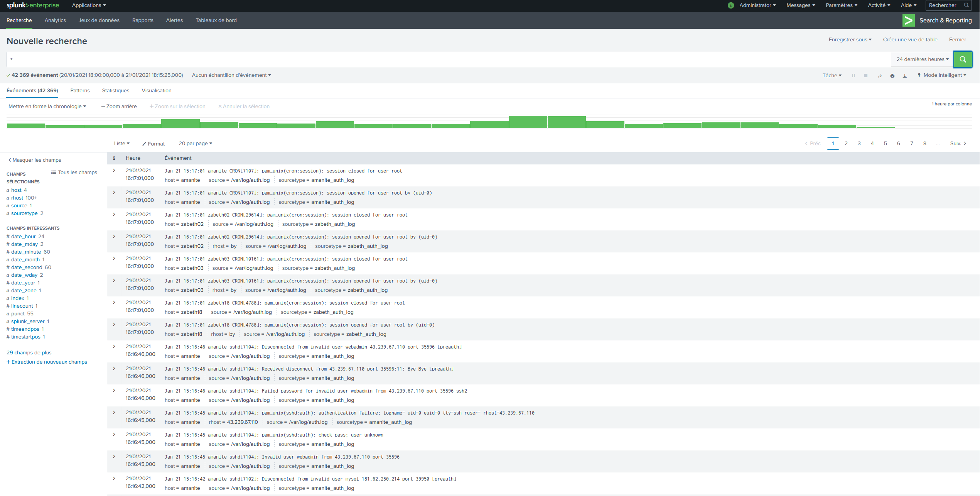
Task: Click the tallest green timeline histogram bar
Action: 528,122
